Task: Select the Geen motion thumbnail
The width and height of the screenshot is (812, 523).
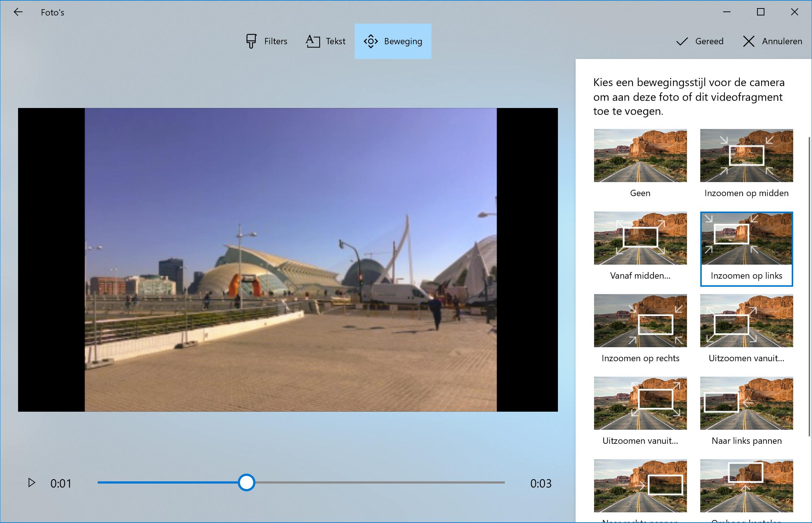Action: (640, 156)
